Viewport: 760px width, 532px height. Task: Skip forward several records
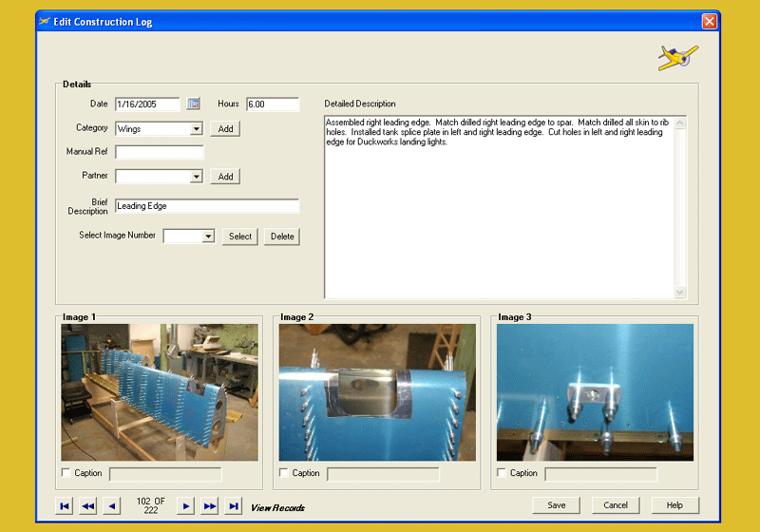click(x=210, y=506)
